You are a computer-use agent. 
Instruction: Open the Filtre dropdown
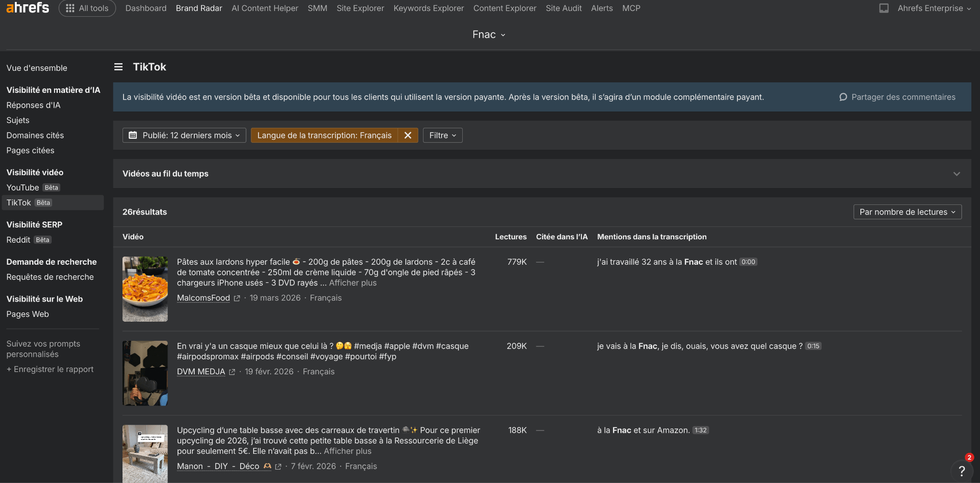443,135
